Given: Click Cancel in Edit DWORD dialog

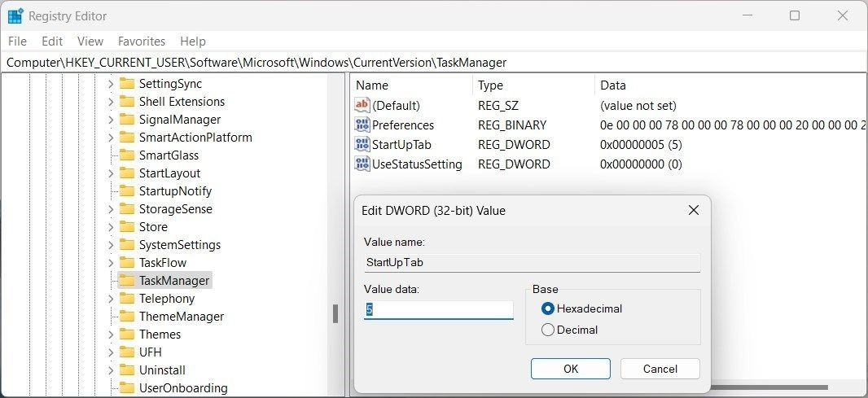Looking at the screenshot, I should pyautogui.click(x=660, y=369).
